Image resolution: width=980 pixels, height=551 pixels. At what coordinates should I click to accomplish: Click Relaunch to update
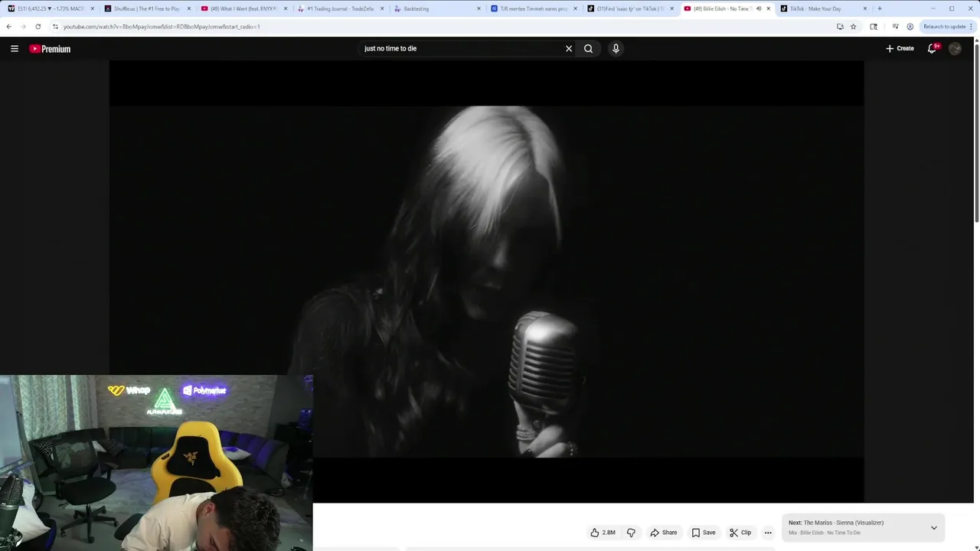(x=944, y=26)
